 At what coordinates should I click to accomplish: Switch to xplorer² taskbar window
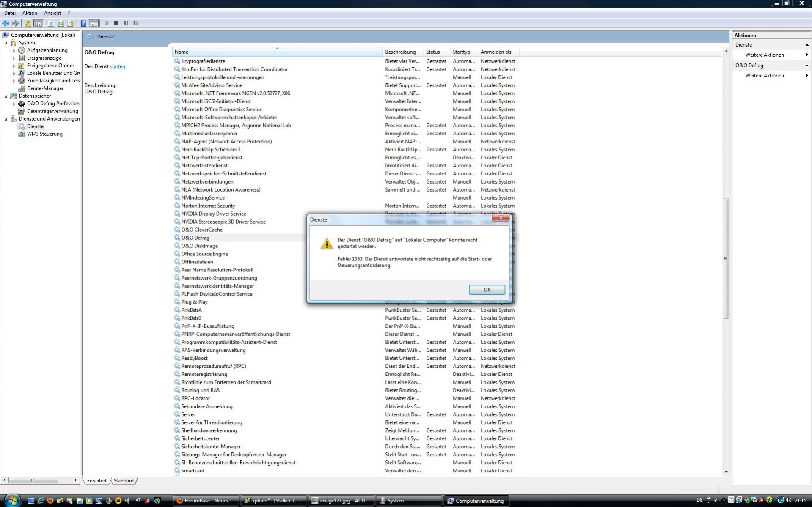coord(273,501)
